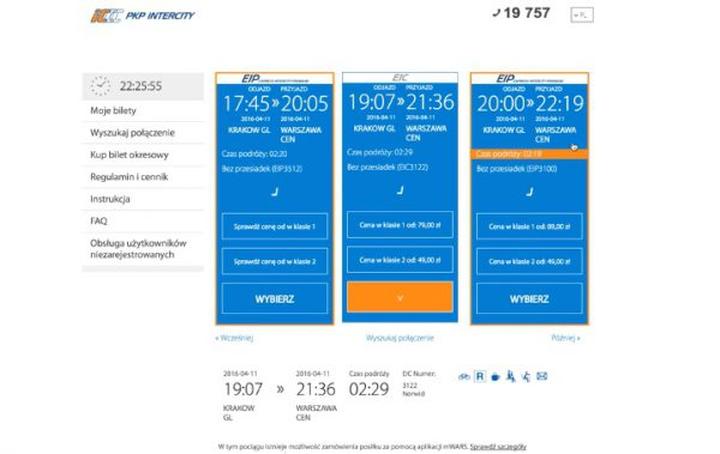Click the PKP Intercity logo
The width and height of the screenshot is (720, 454).
click(x=142, y=15)
